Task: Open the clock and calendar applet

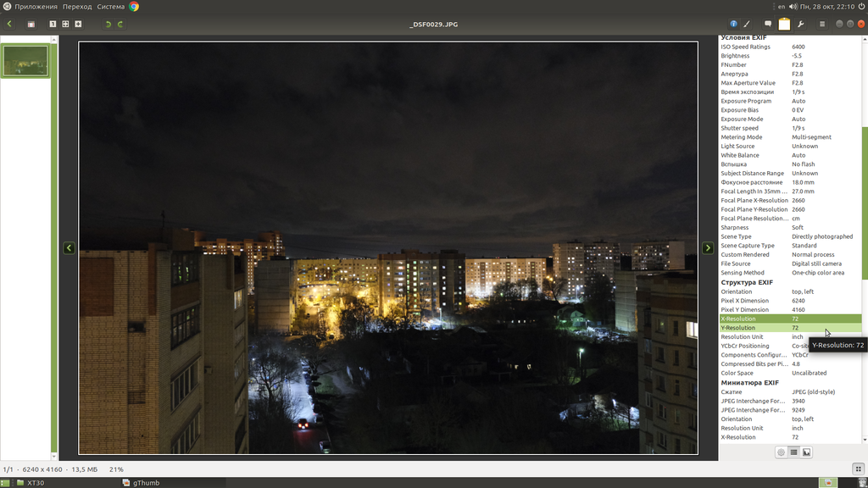Action: pyautogui.click(x=827, y=7)
